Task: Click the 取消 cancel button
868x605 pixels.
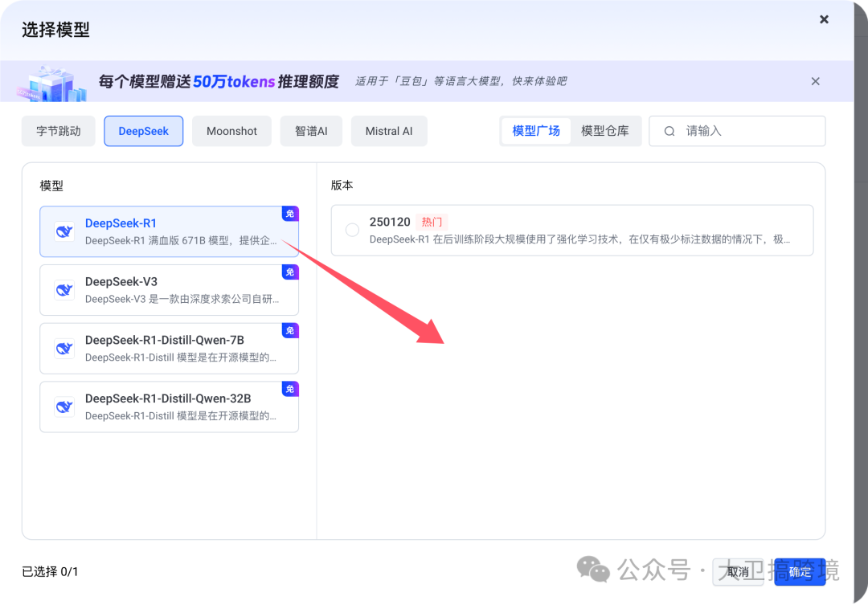Action: pos(738,571)
